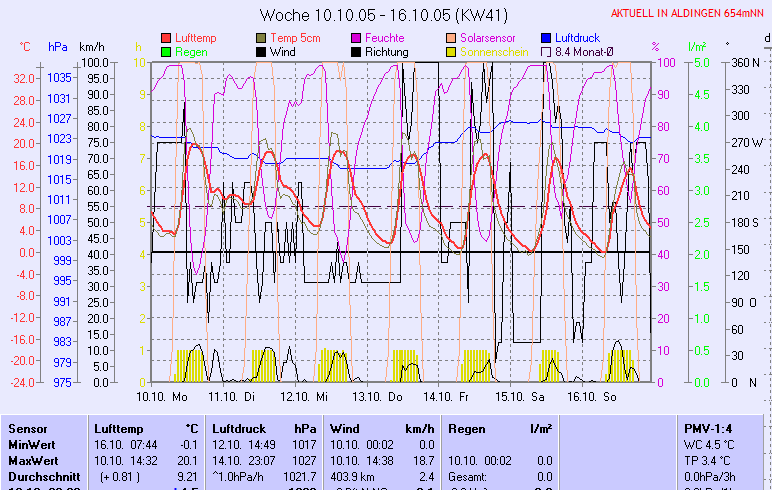This screenshot has height=490, width=772.
Task: Click the PMV-1:4 panel header
Action: [x=706, y=428]
